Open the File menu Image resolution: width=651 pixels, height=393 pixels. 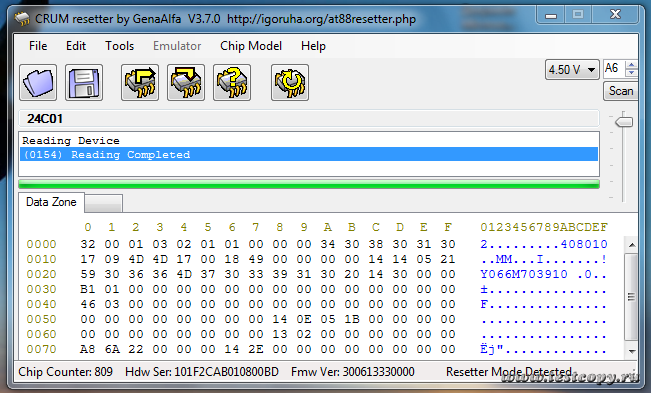click(38, 46)
